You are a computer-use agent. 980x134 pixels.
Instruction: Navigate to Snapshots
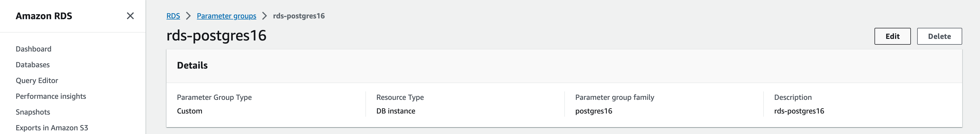pos(33,112)
